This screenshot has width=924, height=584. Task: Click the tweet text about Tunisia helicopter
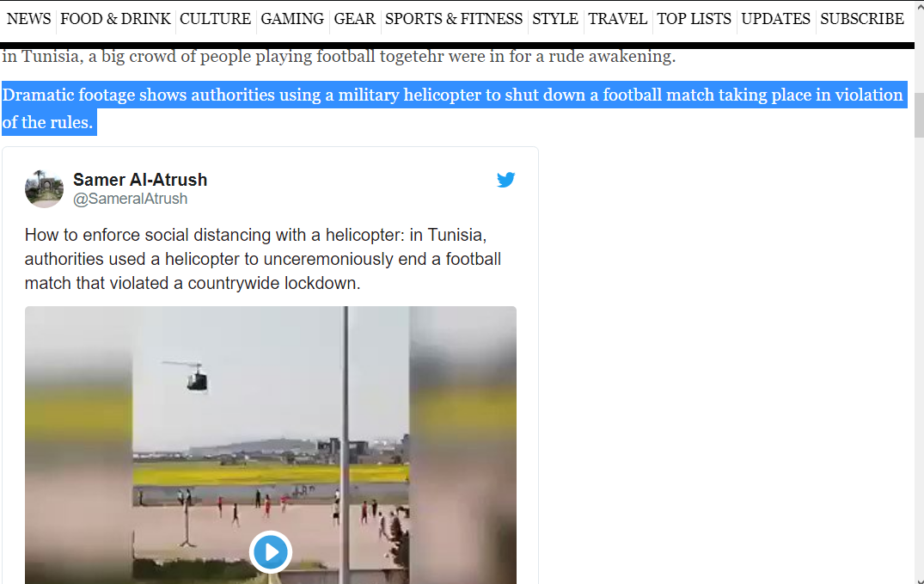click(263, 259)
